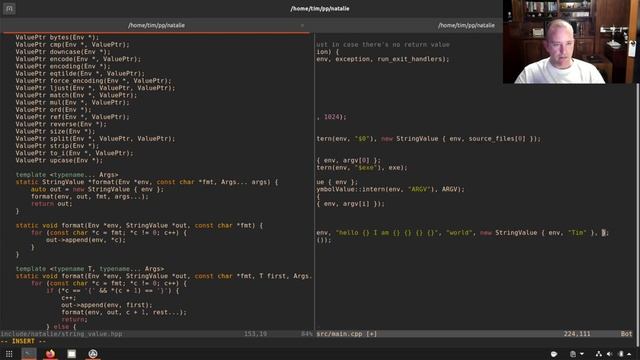Viewport: 640px width, 360px height.
Task: Click the battery tray icon
Action: 621,354
